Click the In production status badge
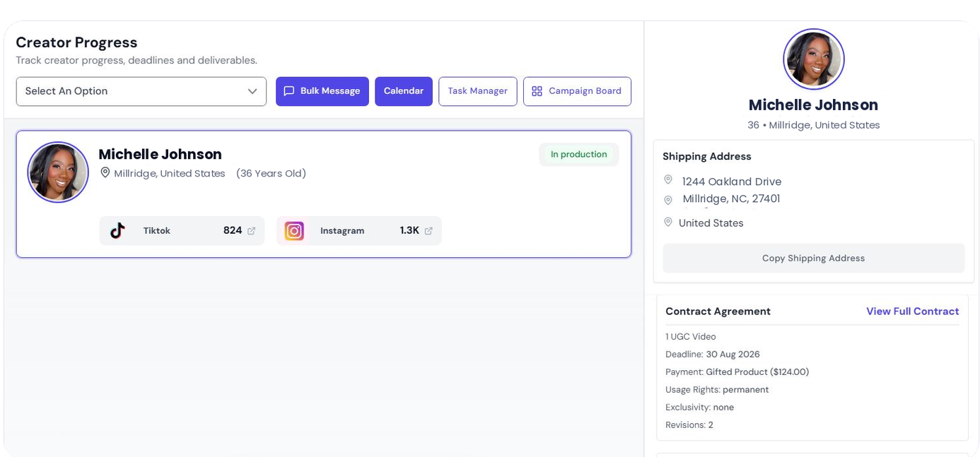 click(579, 155)
